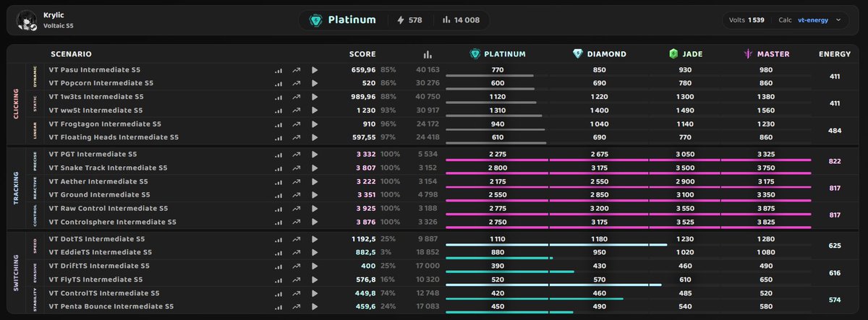The height and width of the screenshot is (320, 868).
Task: Click the bar-chart icon for VT Aether Intermediate S5
Action: (x=278, y=181)
